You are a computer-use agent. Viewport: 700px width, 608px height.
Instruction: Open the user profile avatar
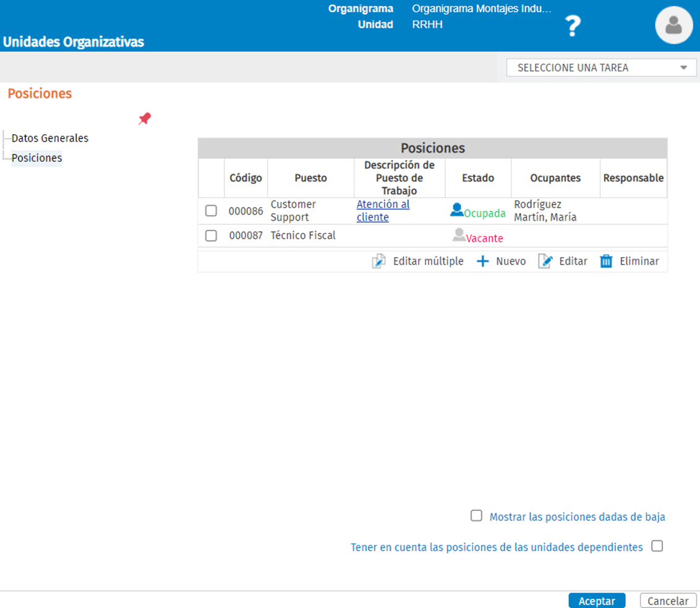tap(673, 25)
